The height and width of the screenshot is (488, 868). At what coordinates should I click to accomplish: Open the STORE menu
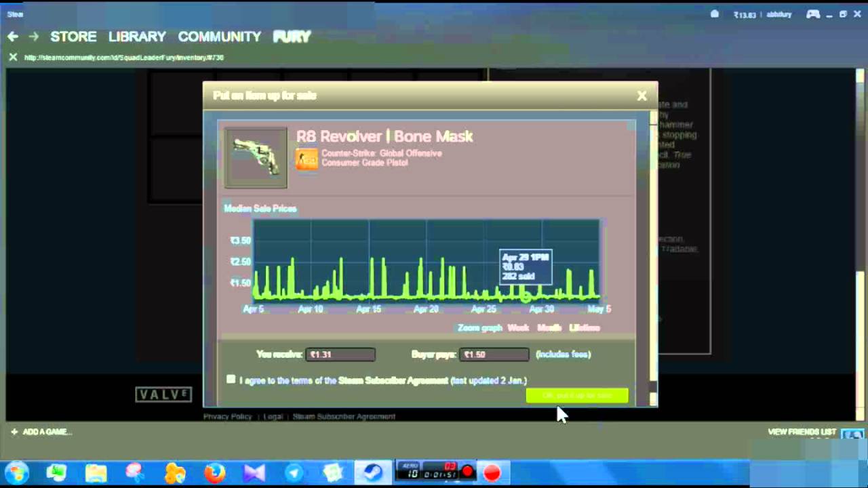coord(73,37)
